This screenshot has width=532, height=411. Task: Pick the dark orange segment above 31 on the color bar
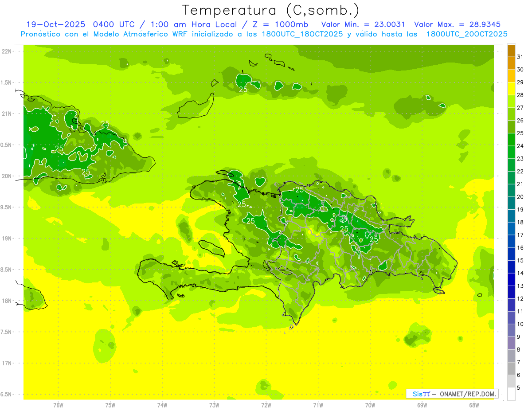(511, 51)
